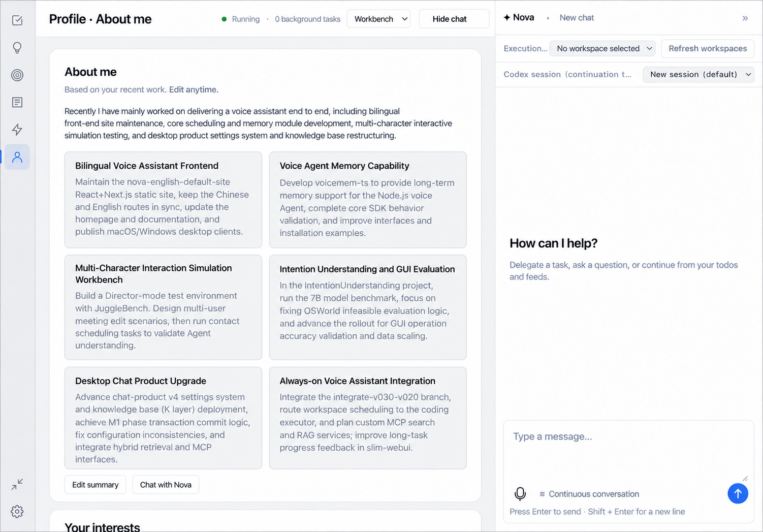Viewport: 763px width, 532px height.
Task: Open the target goals icon in sidebar
Action: tap(17, 75)
